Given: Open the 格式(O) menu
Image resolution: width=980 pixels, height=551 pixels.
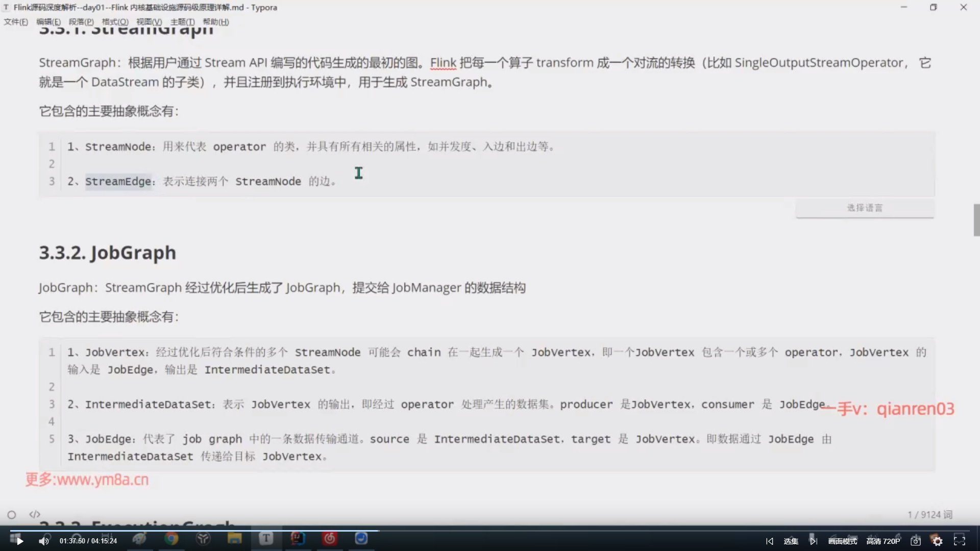Looking at the screenshot, I should point(115,22).
